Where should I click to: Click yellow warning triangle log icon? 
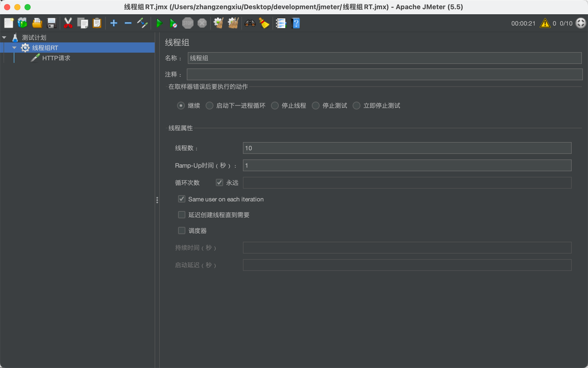pyautogui.click(x=545, y=23)
